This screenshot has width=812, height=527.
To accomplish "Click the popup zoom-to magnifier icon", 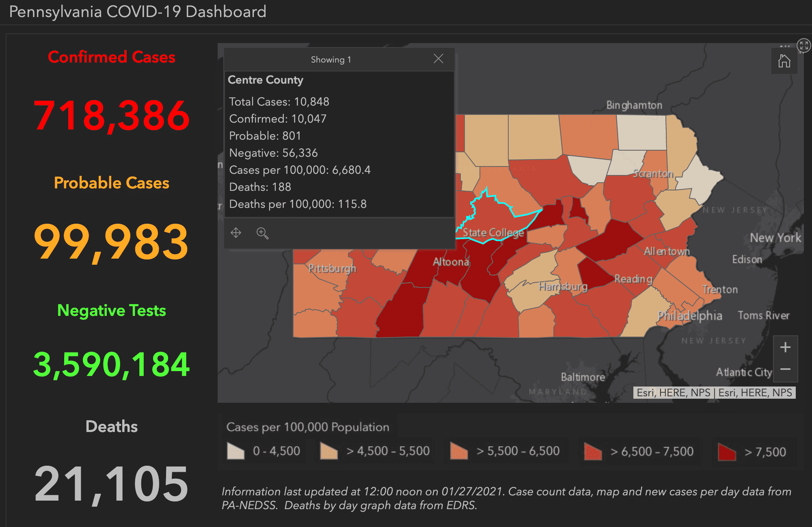I will tap(262, 233).
